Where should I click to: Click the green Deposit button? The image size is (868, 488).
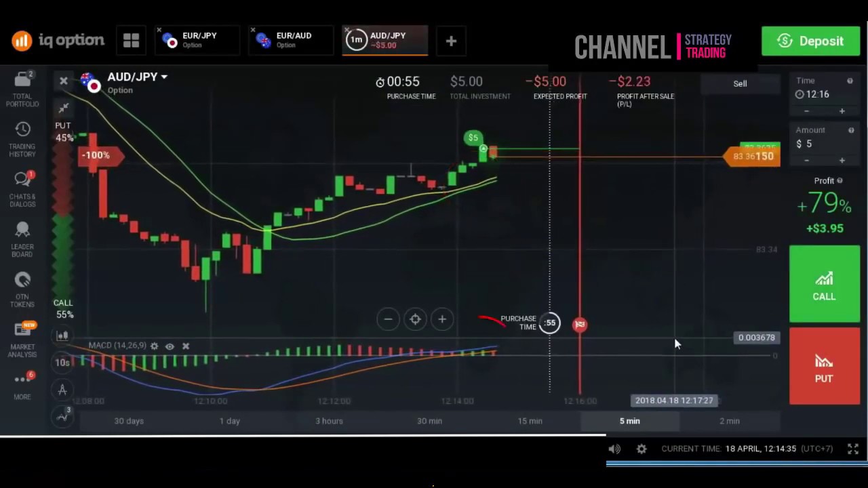coord(811,41)
